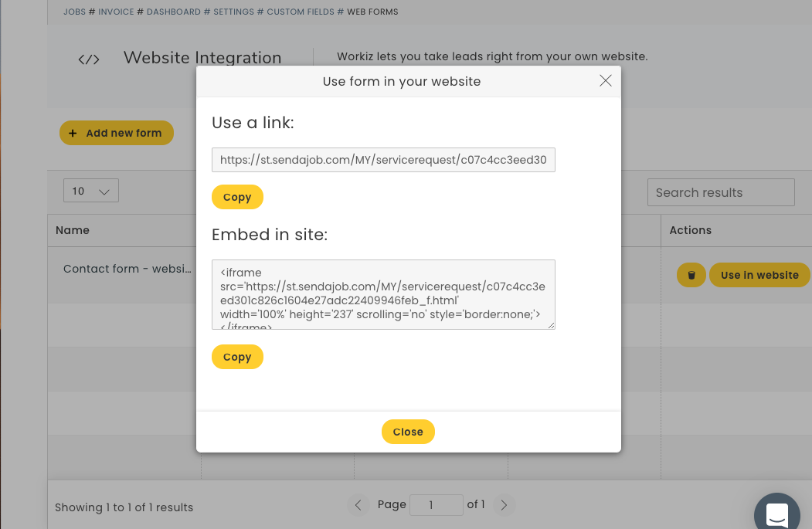Copy the iframe embed code
This screenshot has width=812, height=529.
[x=237, y=357]
